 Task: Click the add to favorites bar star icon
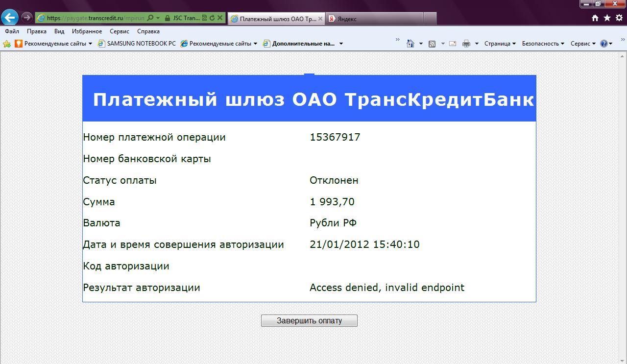click(x=7, y=44)
